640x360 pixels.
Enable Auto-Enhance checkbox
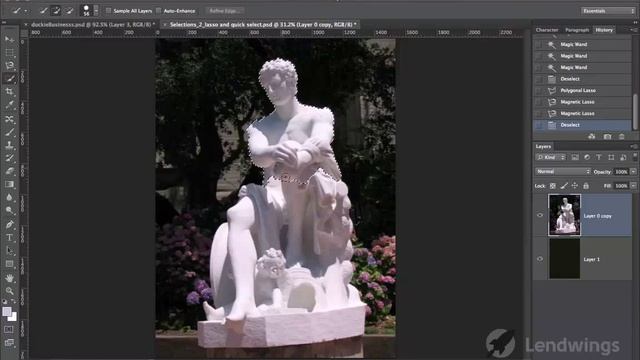point(159,11)
